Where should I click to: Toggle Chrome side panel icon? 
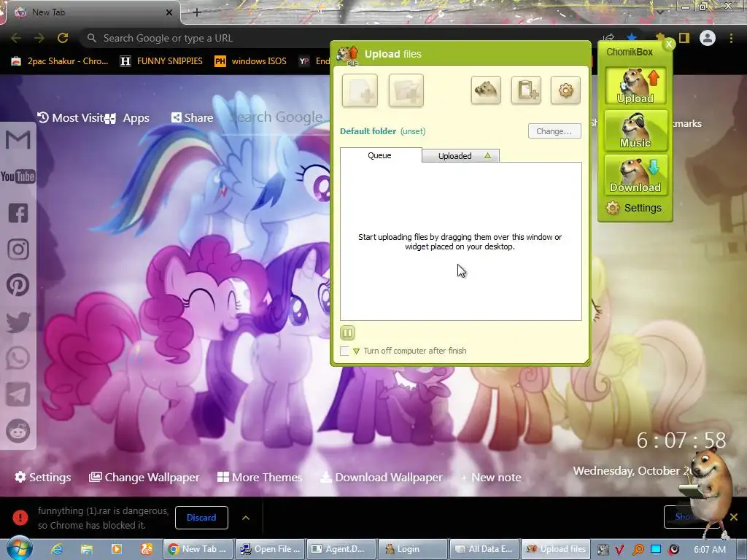point(684,38)
